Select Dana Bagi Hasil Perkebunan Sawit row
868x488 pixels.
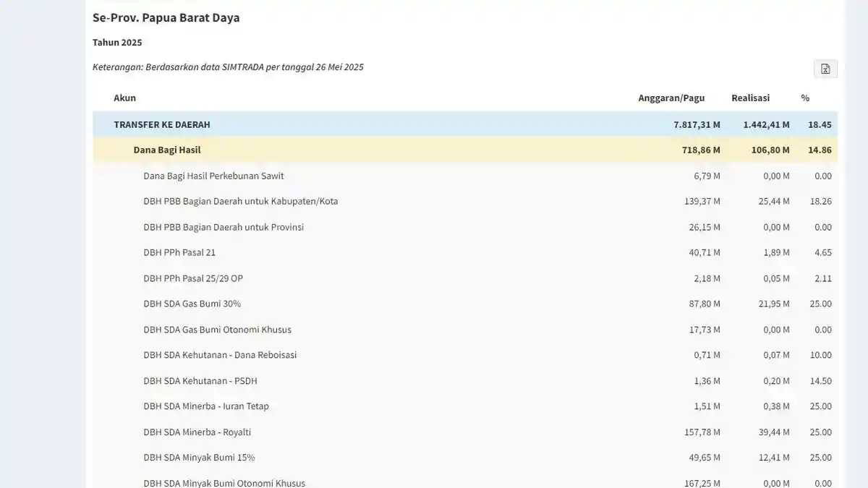(x=465, y=176)
